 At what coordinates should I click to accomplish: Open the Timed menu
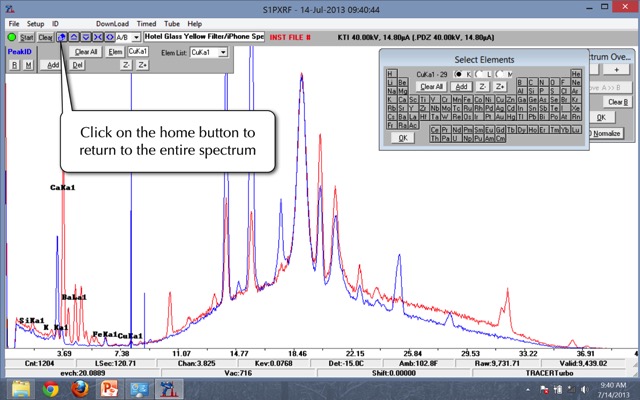[147, 22]
